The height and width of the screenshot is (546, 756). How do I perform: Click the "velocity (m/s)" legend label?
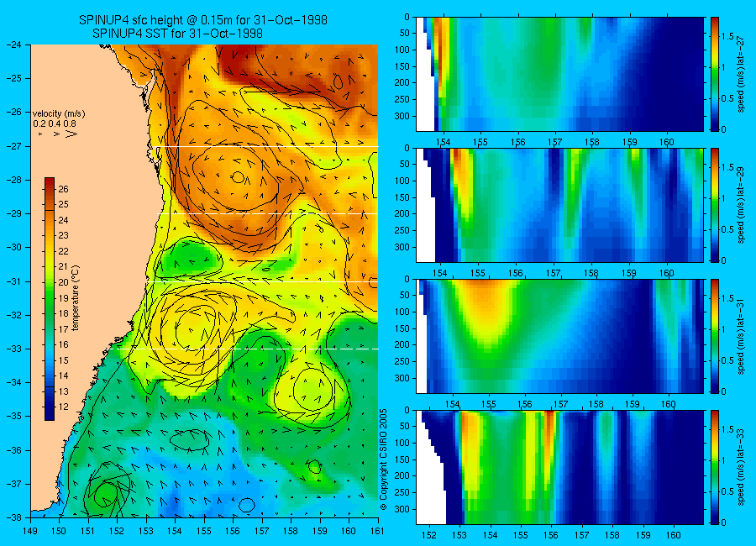(59, 114)
